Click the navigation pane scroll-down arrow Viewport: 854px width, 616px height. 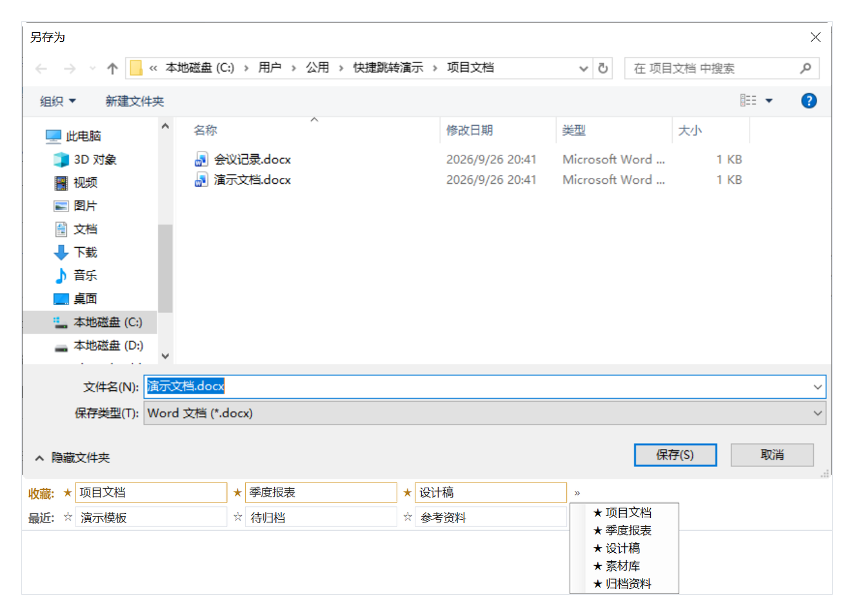click(165, 355)
